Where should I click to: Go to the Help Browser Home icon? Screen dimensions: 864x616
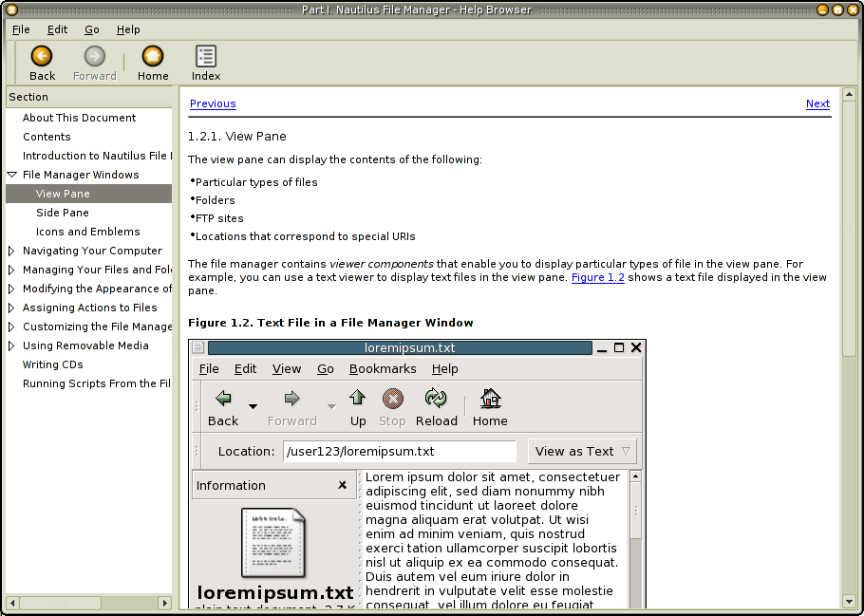pyautogui.click(x=153, y=56)
